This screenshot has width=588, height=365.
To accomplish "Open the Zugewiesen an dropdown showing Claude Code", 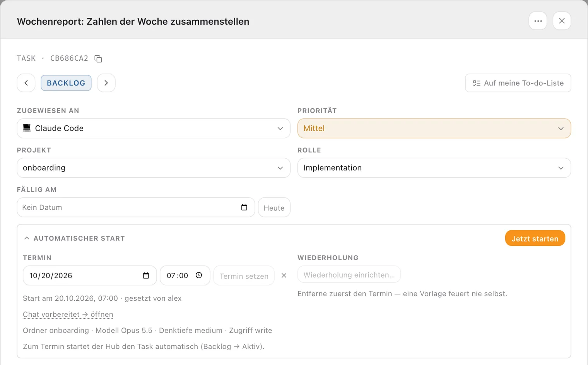I will point(154,129).
